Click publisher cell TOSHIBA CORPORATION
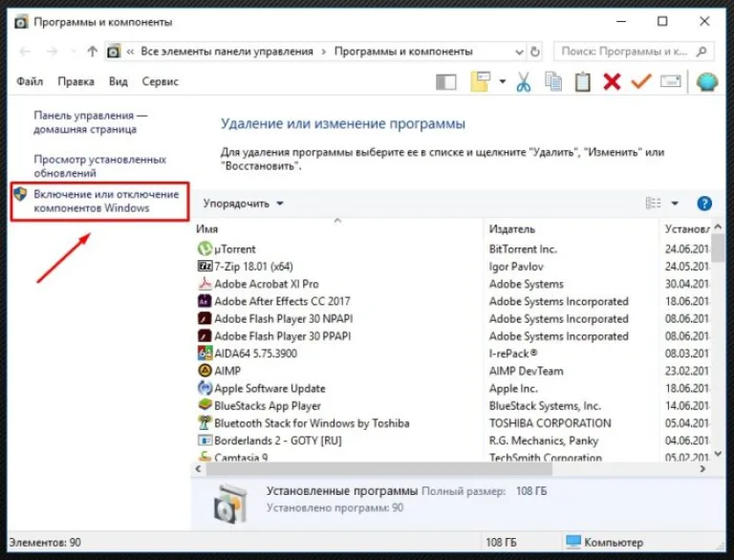Image resolution: width=734 pixels, height=560 pixels. point(550,423)
